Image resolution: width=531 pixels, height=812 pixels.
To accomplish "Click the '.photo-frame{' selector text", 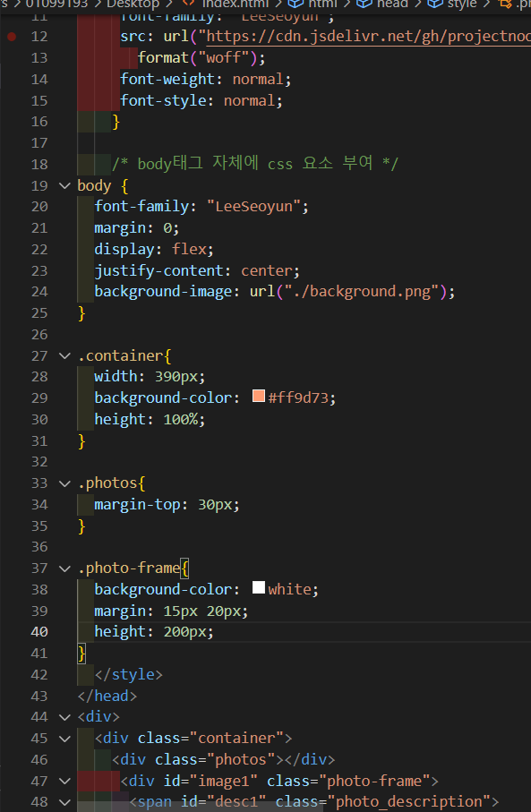I will (x=133, y=568).
